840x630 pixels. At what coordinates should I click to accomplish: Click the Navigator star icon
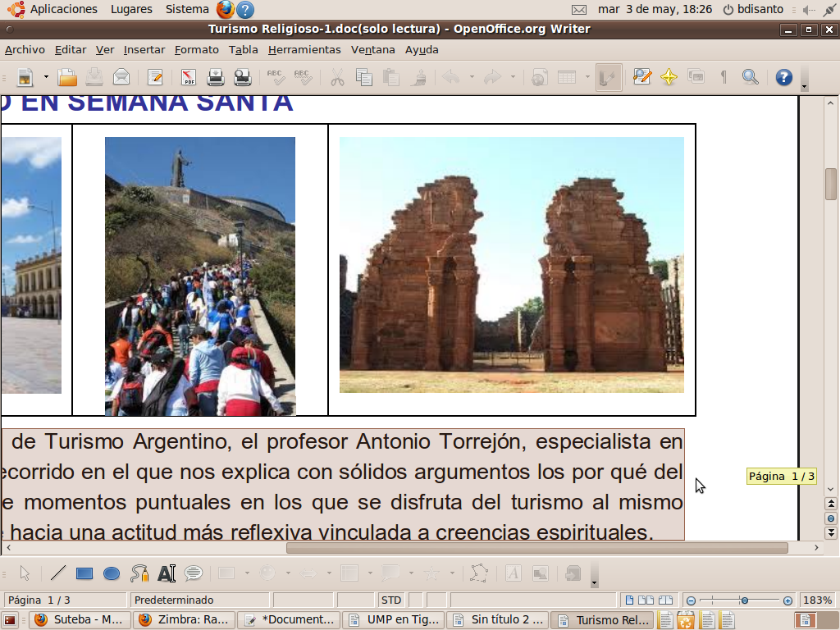pyautogui.click(x=669, y=77)
